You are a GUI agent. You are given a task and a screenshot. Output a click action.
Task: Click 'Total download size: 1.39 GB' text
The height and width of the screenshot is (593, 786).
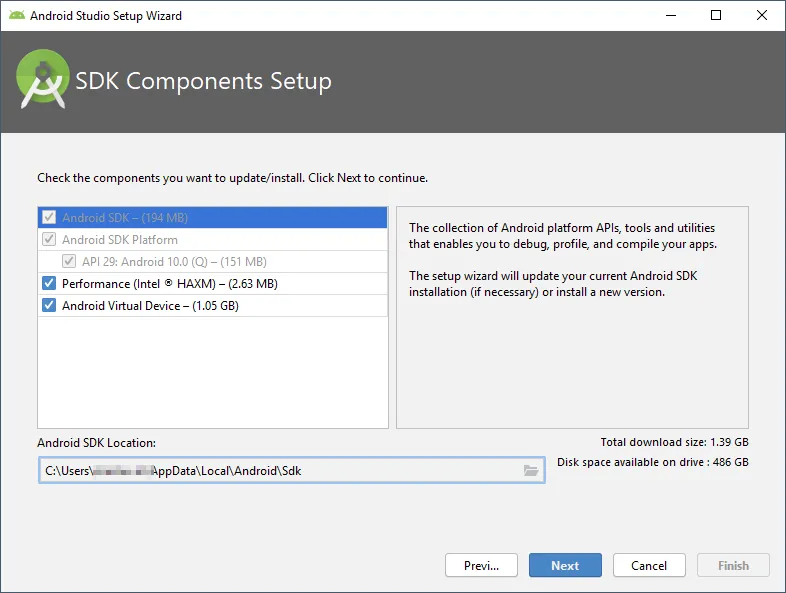coord(674,442)
